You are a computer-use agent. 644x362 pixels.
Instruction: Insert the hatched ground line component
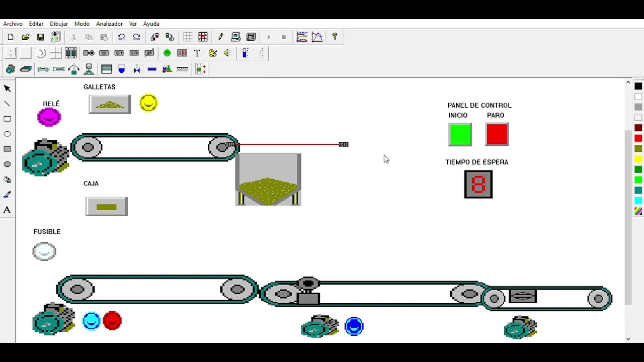click(182, 69)
